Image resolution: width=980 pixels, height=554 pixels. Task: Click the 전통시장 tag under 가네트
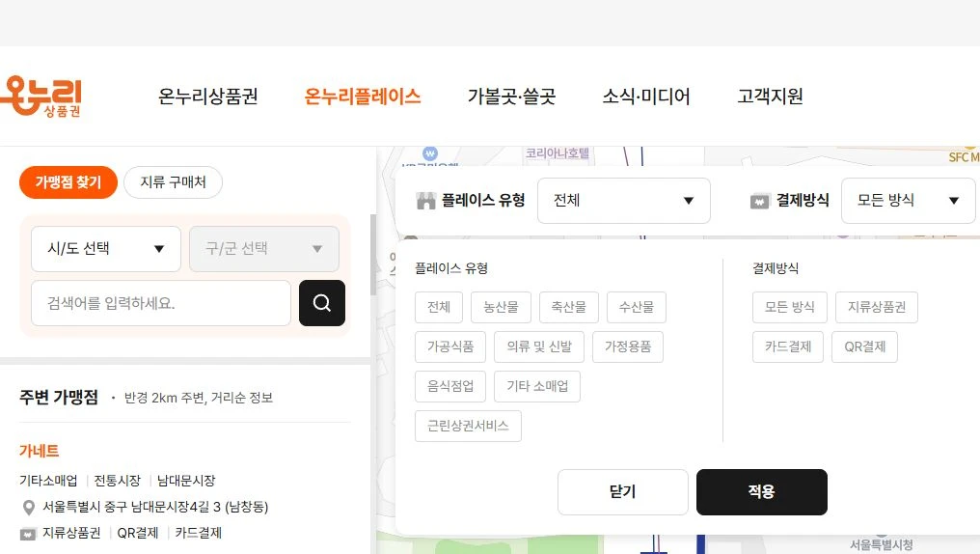pos(118,481)
